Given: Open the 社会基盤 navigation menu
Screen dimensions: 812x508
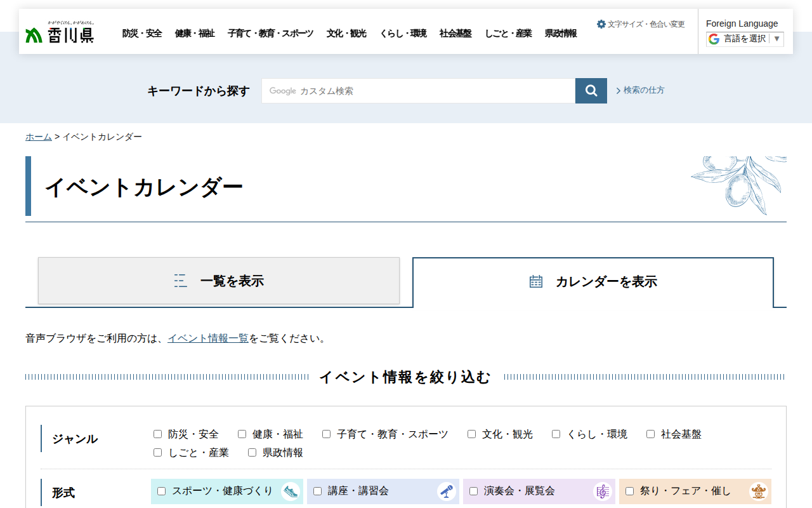Looking at the screenshot, I should pos(455,34).
